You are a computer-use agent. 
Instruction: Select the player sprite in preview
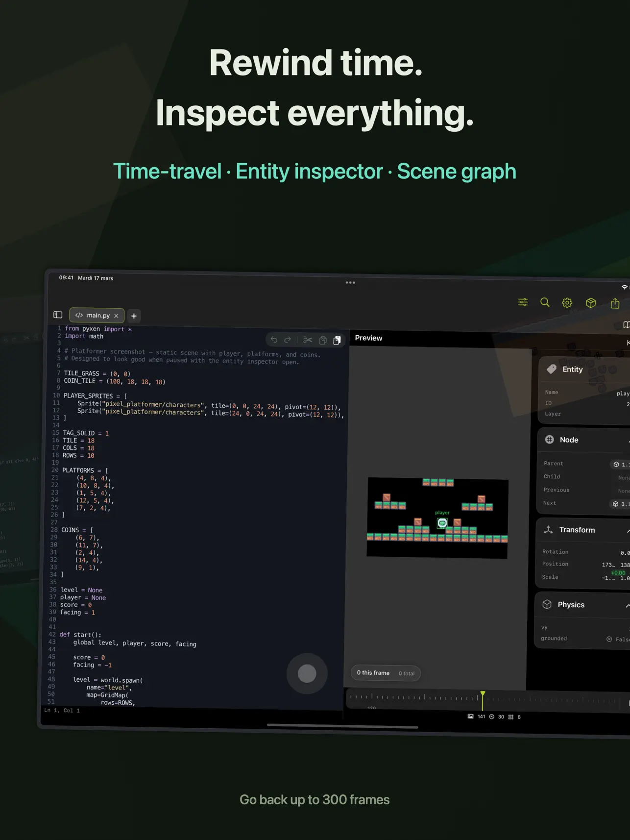(x=442, y=523)
